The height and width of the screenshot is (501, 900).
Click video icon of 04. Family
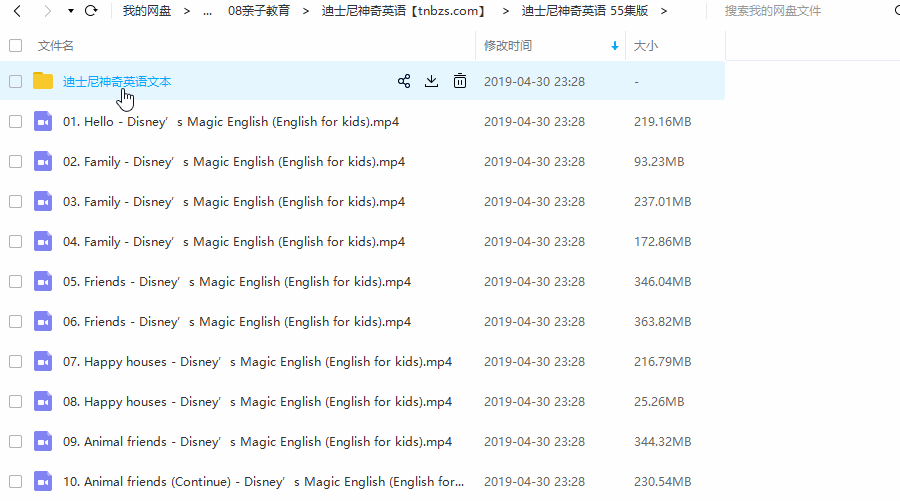[43, 242]
